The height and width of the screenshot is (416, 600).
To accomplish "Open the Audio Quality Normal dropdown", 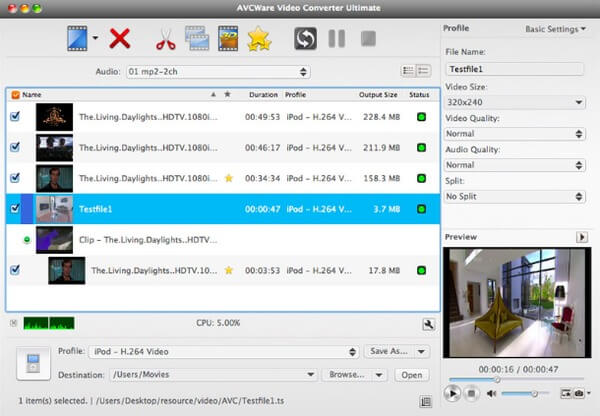I will [x=515, y=165].
